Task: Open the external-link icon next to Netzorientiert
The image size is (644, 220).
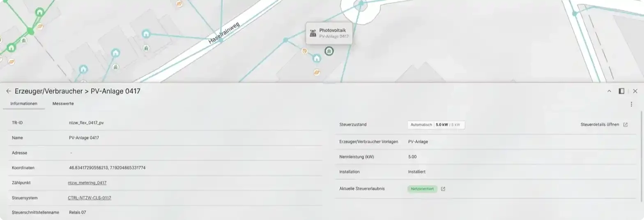Action: pyautogui.click(x=443, y=189)
